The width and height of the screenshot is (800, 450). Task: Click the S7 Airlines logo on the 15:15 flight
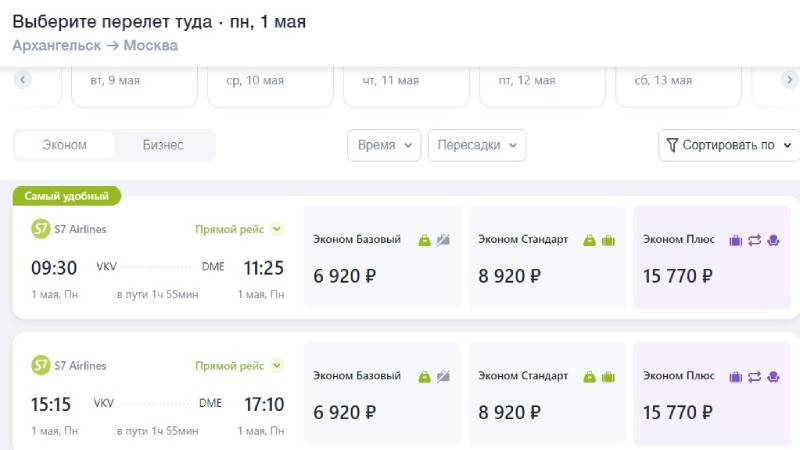41,366
